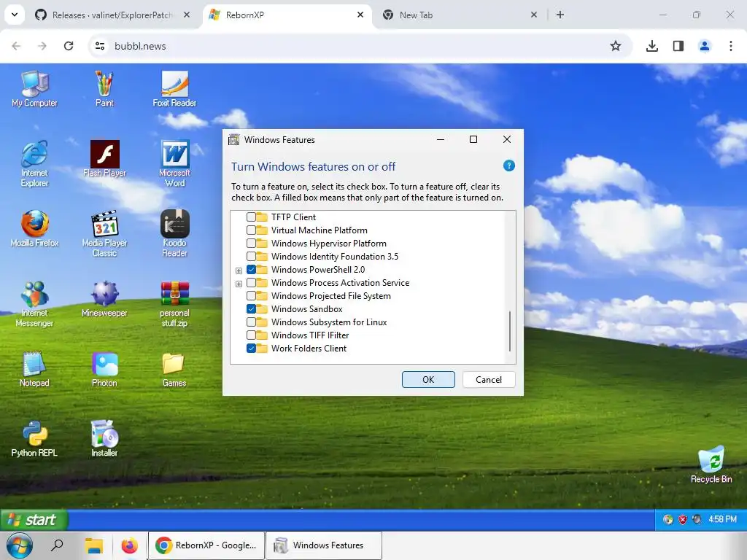Image resolution: width=747 pixels, height=560 pixels.
Task: Open Firefox icon in bottom taskbar
Action: (129, 545)
